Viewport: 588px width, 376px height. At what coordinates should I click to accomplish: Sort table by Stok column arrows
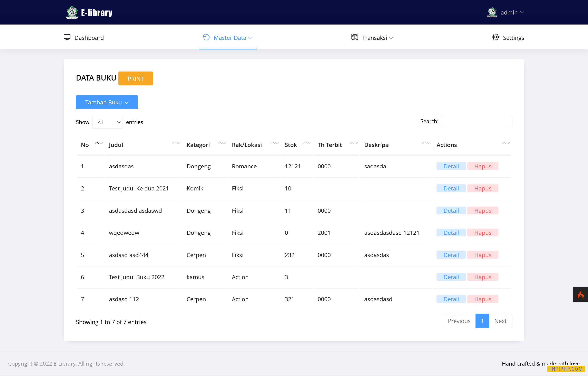click(x=307, y=143)
